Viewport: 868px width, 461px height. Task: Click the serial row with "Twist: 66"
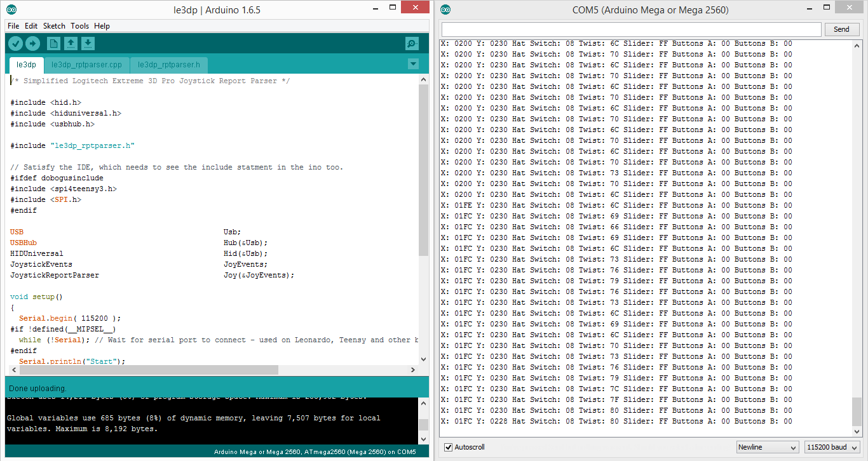(x=616, y=227)
